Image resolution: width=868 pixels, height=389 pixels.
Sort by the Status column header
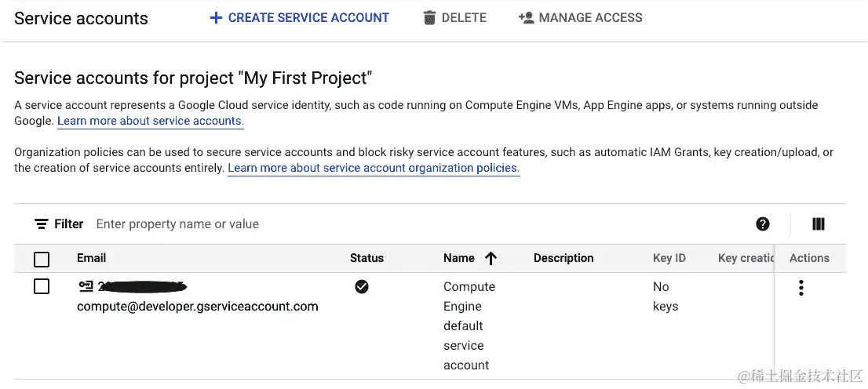click(x=367, y=258)
